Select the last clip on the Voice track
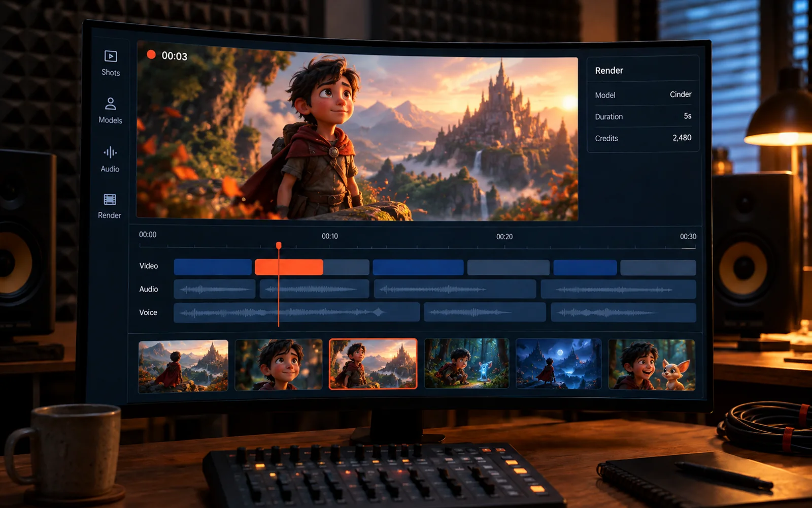This screenshot has width=812, height=508. coord(623,313)
